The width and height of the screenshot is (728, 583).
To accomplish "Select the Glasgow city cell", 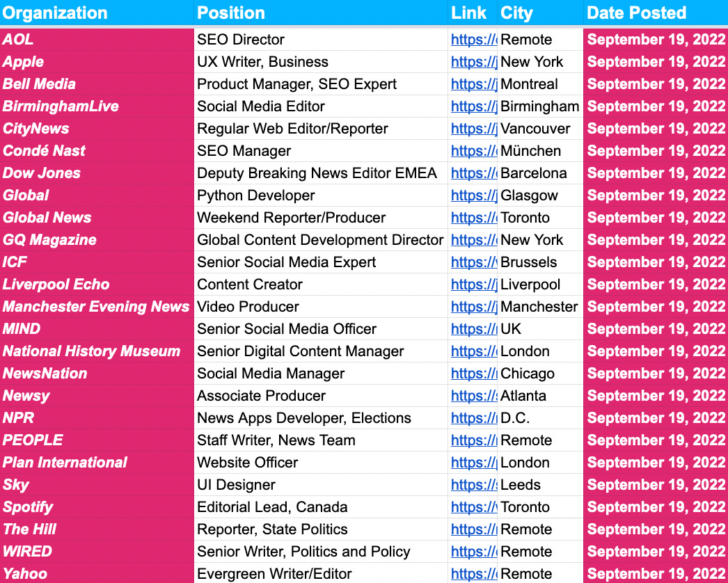I will 540,195.
